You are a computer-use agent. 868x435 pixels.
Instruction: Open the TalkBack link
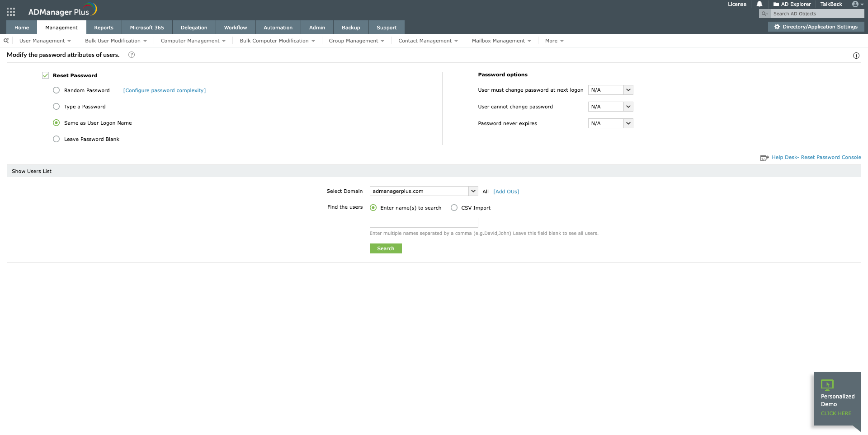click(831, 4)
